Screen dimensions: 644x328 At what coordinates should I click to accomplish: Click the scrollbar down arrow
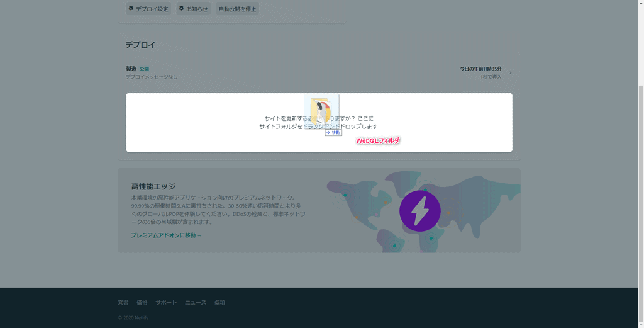[640, 324]
